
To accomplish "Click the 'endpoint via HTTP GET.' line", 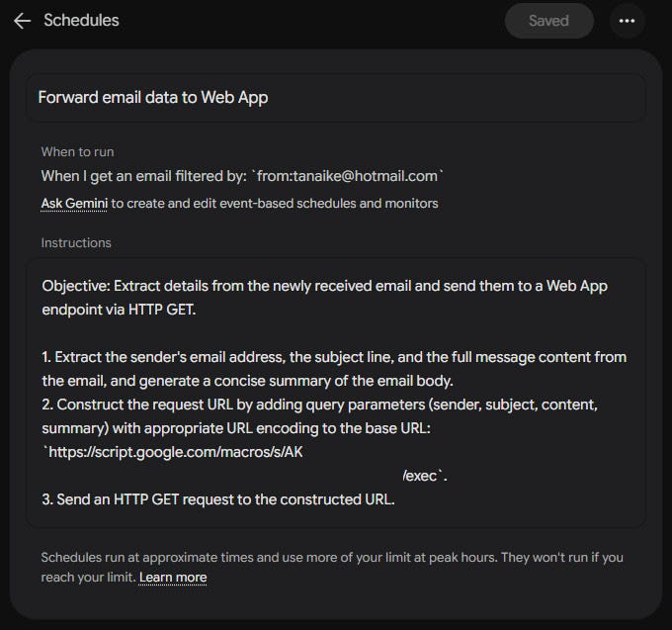I will click(120, 310).
